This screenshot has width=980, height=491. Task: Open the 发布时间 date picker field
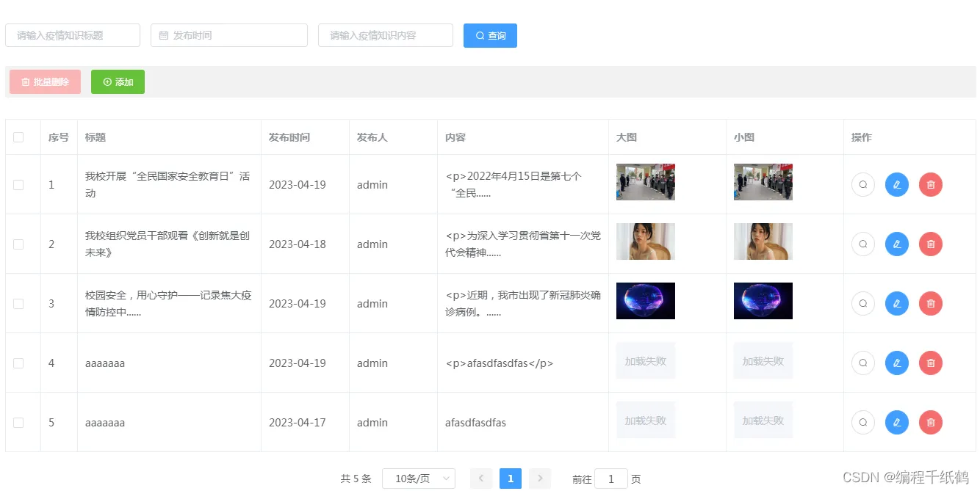[229, 35]
